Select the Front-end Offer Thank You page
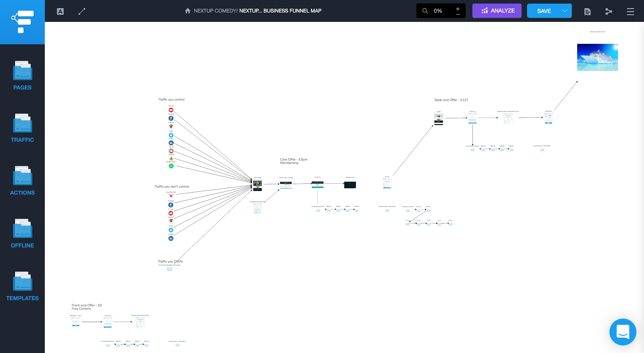The image size is (644, 353). [x=107, y=322]
